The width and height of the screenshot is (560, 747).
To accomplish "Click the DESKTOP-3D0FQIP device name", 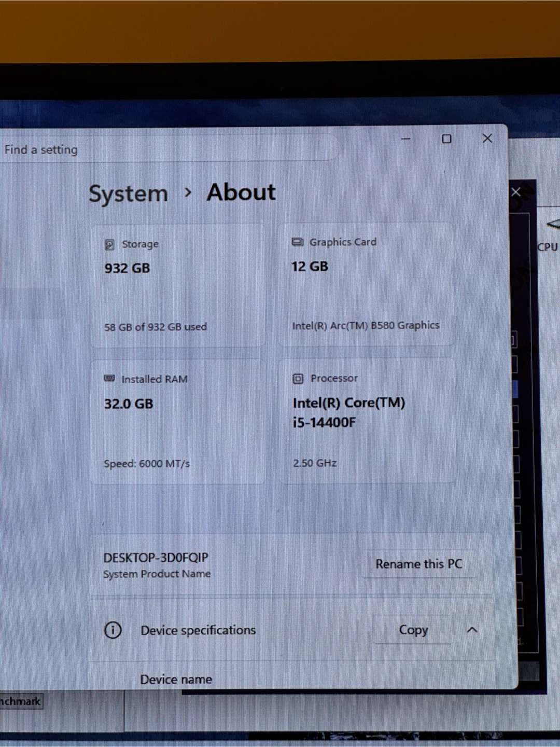I will (x=156, y=558).
